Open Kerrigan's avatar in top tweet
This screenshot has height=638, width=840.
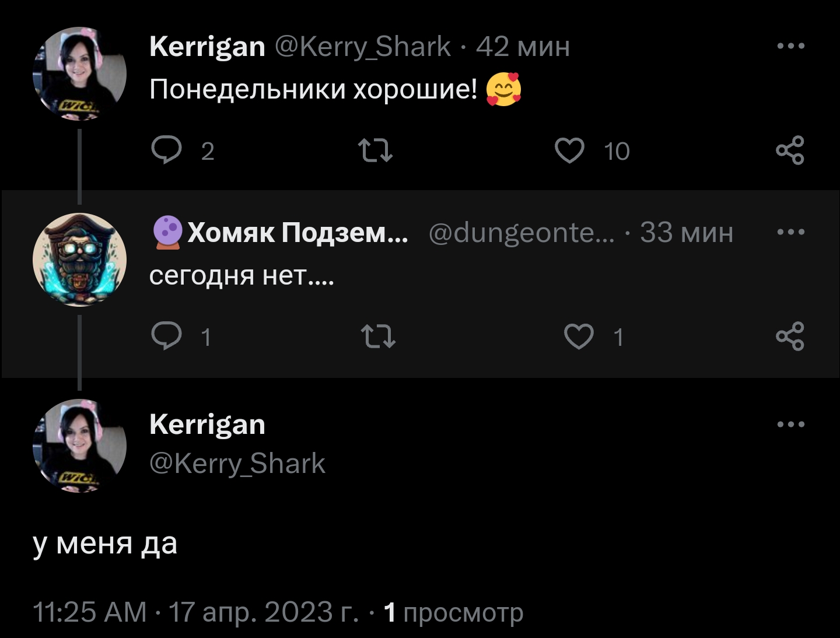click(79, 73)
